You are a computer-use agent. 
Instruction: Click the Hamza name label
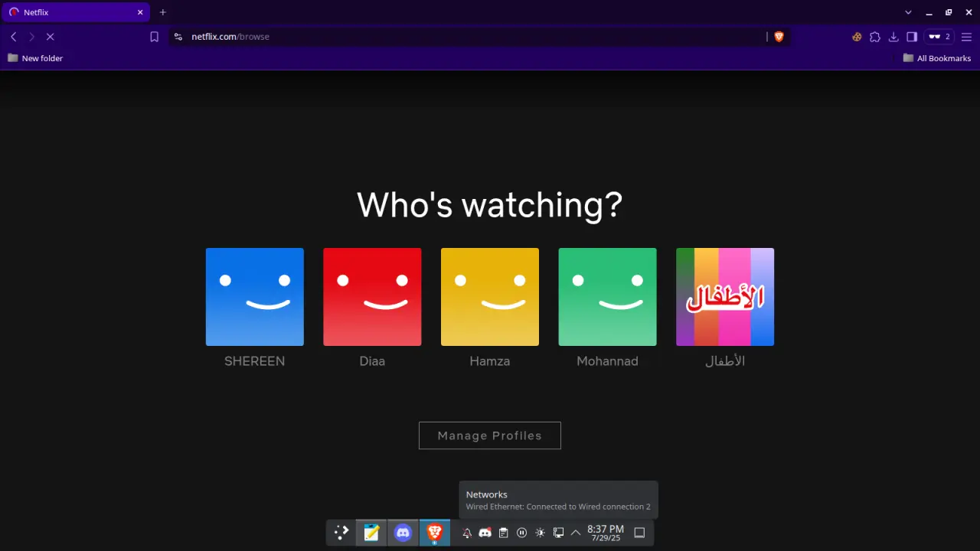point(490,361)
